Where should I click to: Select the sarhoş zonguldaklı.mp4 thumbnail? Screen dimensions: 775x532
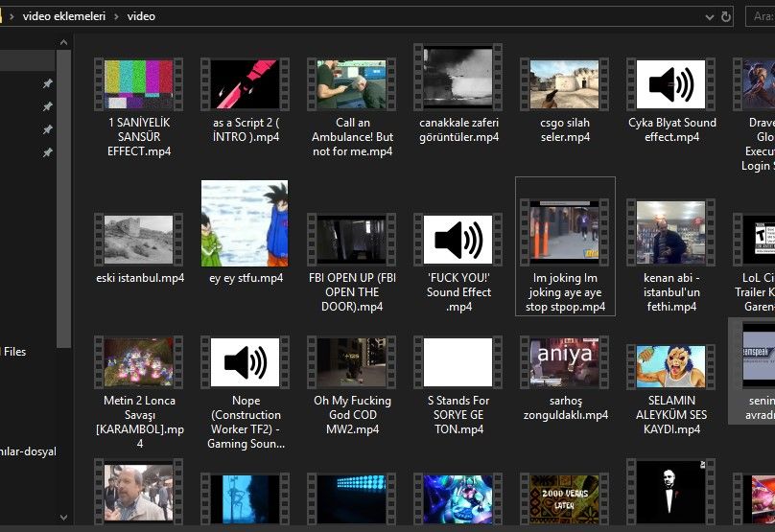coord(564,362)
